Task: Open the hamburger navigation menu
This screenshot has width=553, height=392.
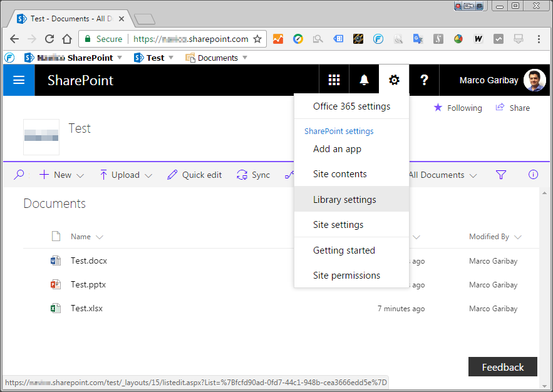Action: click(19, 80)
